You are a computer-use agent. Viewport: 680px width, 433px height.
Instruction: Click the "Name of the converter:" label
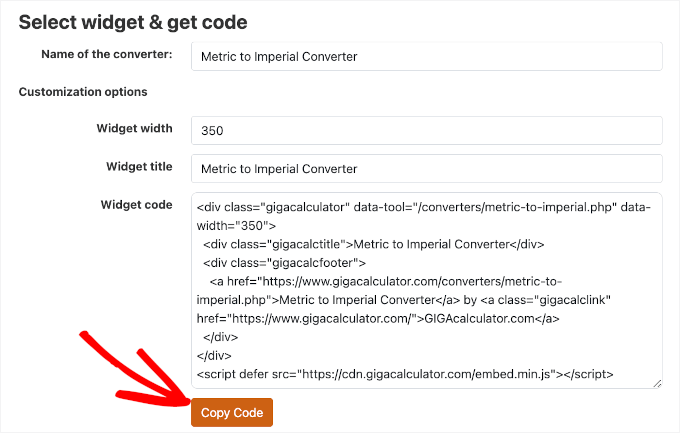click(x=107, y=54)
